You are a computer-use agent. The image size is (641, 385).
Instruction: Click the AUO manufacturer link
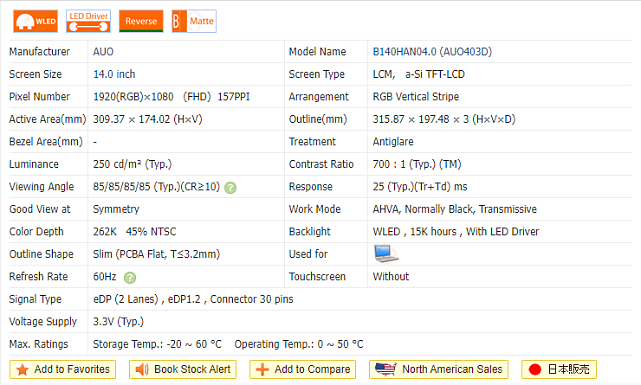(103, 52)
